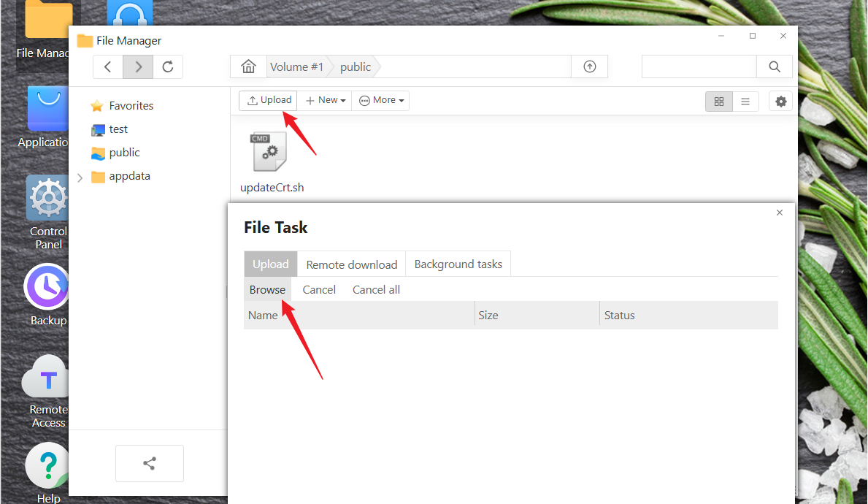Open File Manager settings gear
Image resolution: width=868 pixels, height=504 pixels.
coord(780,102)
